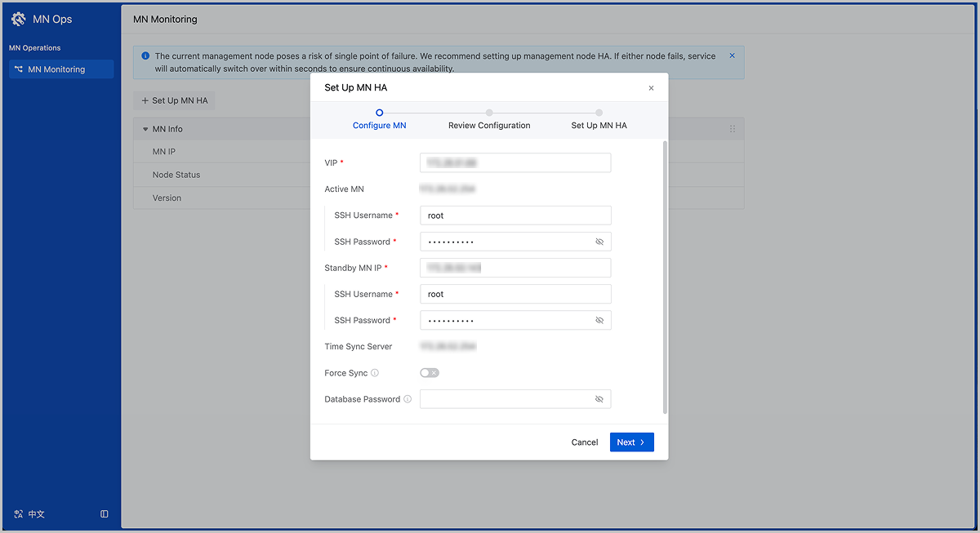Viewport: 980px width, 533px height.
Task: Click the Database Password info tooltip icon
Action: point(408,399)
